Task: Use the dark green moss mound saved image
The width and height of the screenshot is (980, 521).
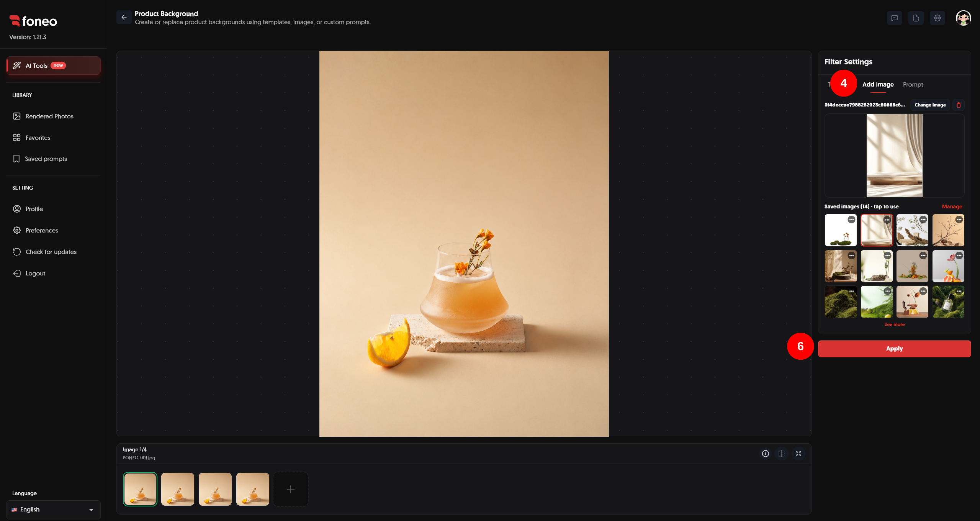Action: pyautogui.click(x=841, y=301)
